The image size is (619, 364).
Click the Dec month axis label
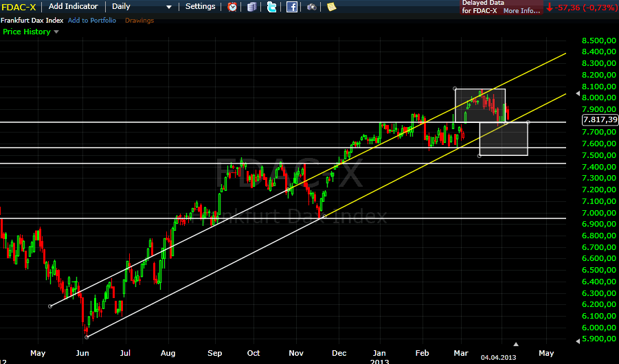point(339,353)
